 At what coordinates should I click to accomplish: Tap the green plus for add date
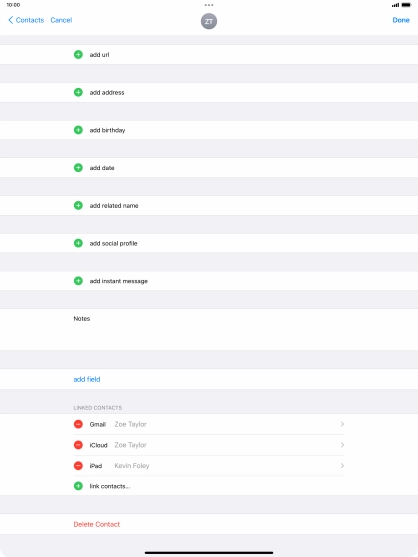tap(78, 168)
